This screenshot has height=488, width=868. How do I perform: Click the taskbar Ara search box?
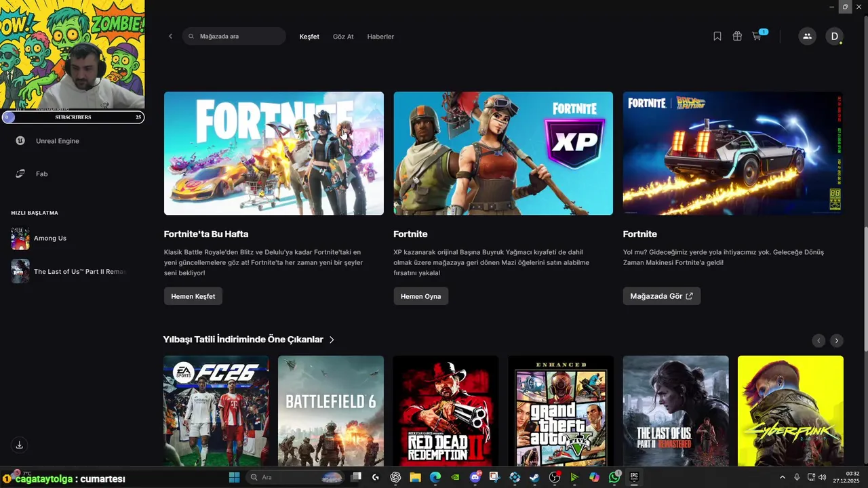point(294,477)
